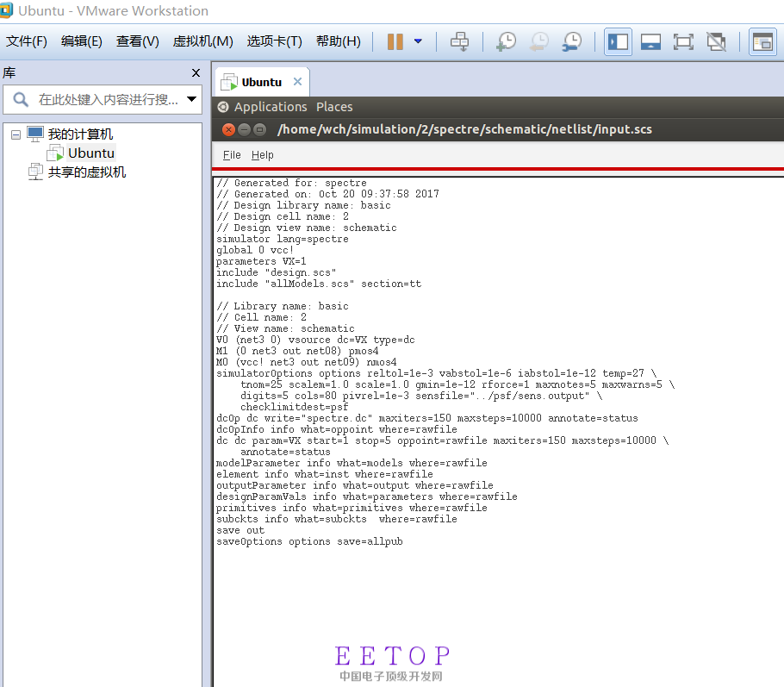
Task: Toggle the library sidebar view icon
Action: [618, 41]
